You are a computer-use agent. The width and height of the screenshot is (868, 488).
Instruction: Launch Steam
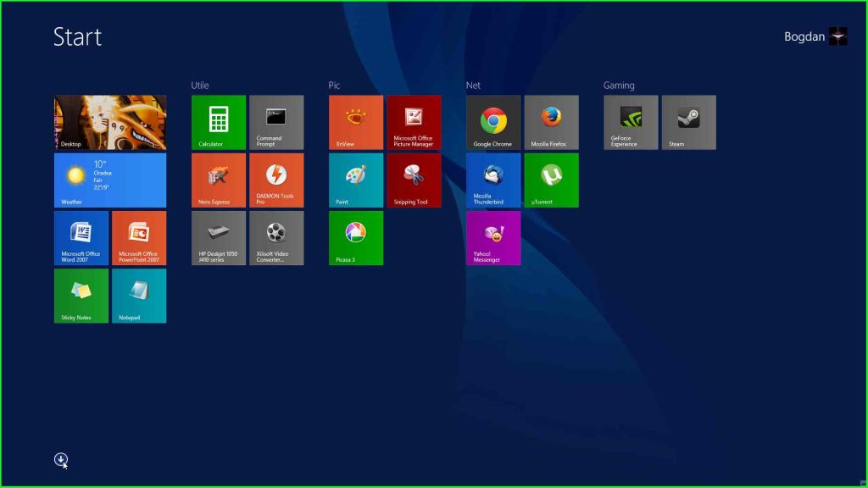[x=688, y=122]
